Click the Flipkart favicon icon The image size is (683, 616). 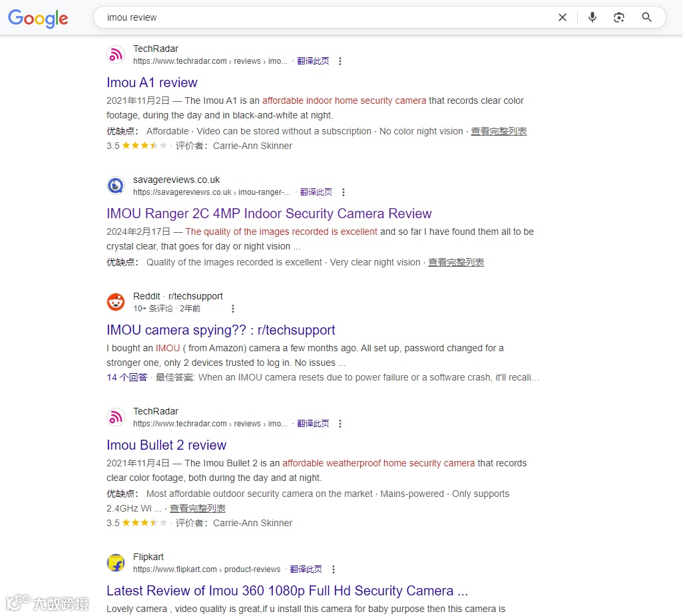coord(116,563)
